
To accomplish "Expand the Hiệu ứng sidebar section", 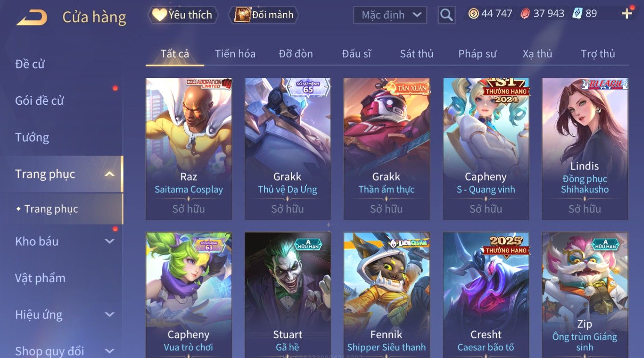I will coord(109,315).
